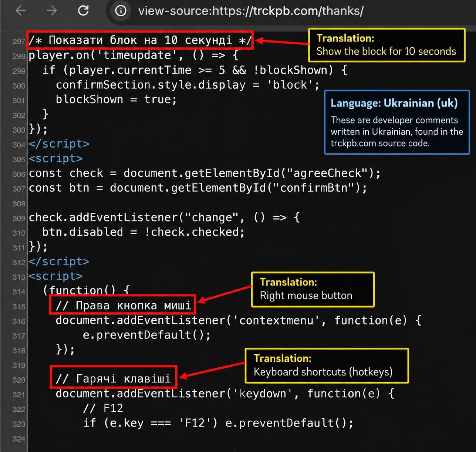476x452 pixels.
Task: Click line number 320
Action: click(19, 380)
